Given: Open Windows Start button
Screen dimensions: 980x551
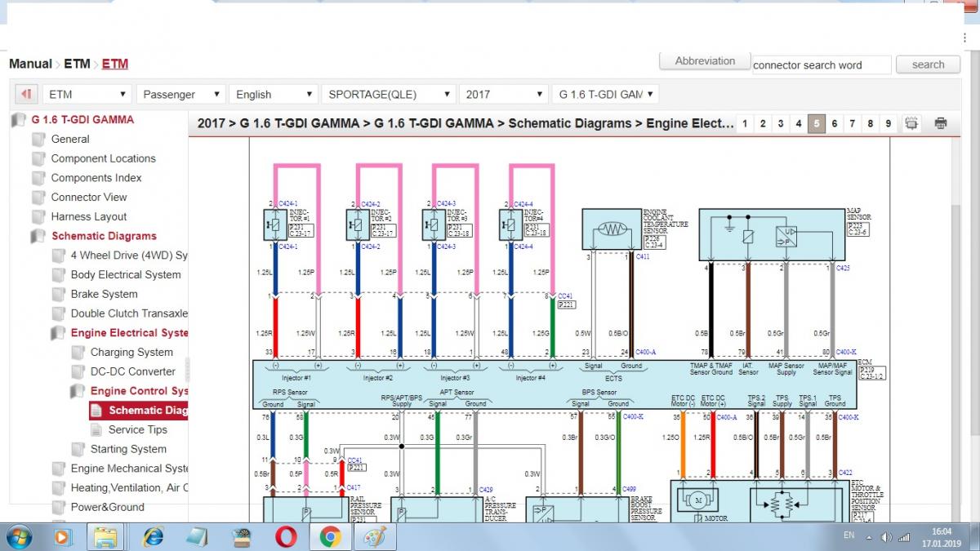Looking at the screenshot, I should tap(18, 536).
